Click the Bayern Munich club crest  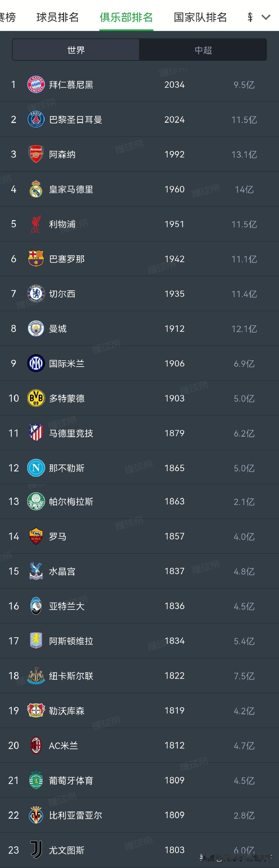coord(36,85)
